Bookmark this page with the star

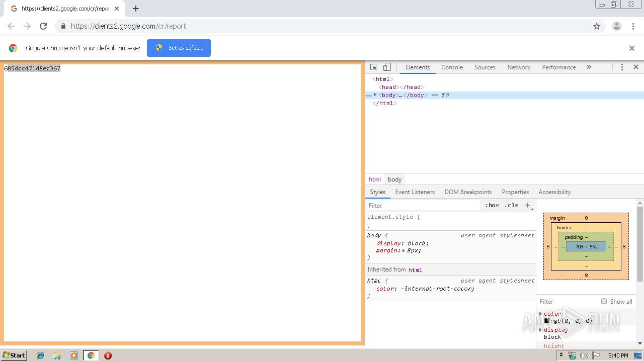click(597, 26)
